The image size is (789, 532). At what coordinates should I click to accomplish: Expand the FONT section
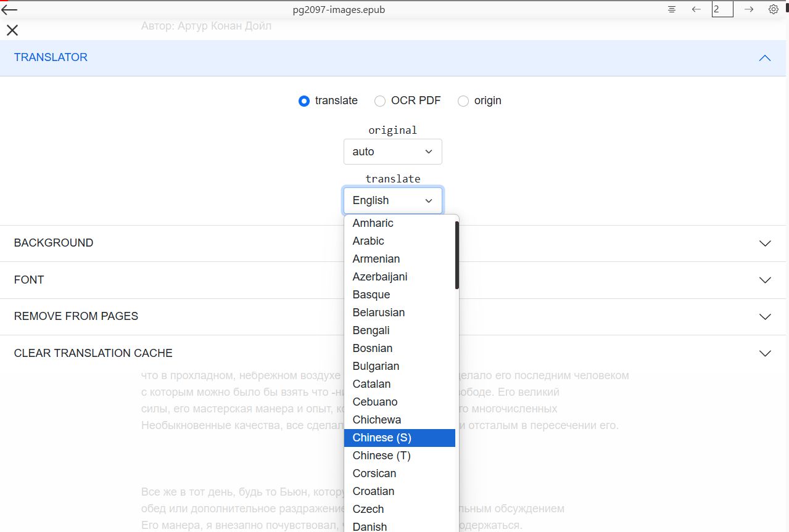point(765,280)
